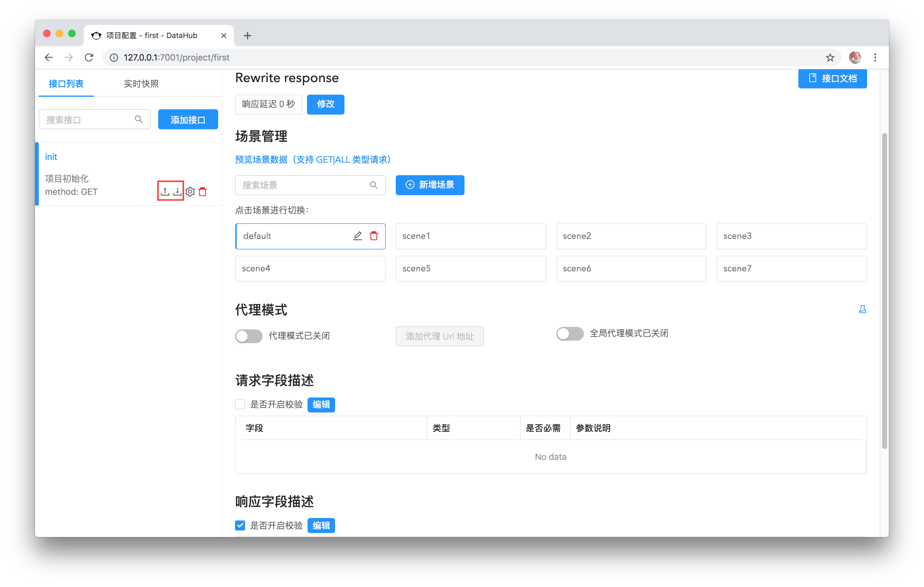Switch to scene3 scene card
Image resolution: width=924 pixels, height=587 pixels.
click(791, 236)
